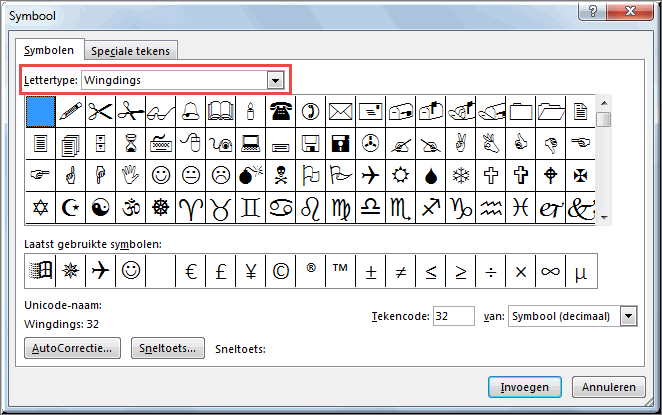
Task: Pick the black telephone symbol
Action: (280, 112)
